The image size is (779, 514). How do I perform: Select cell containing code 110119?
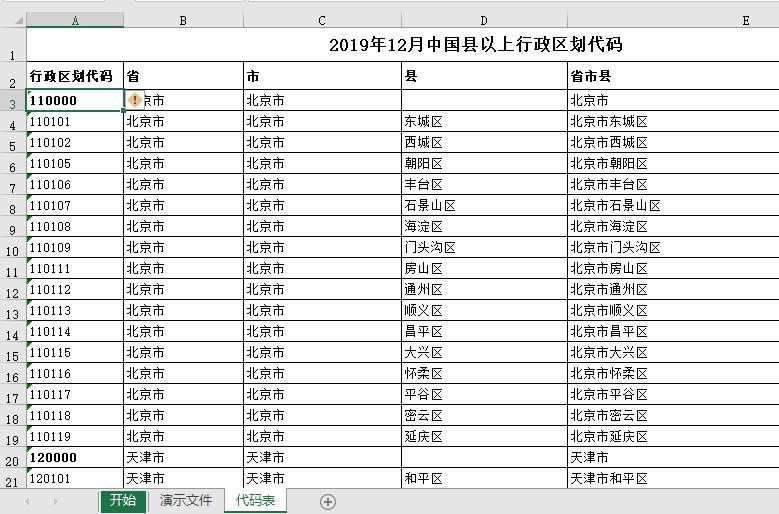tap(75, 437)
